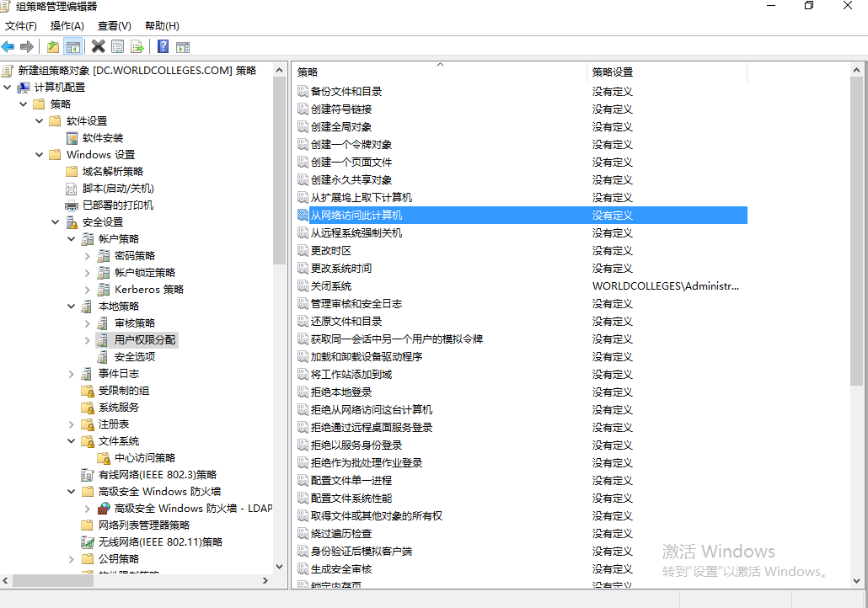The width and height of the screenshot is (868, 608).
Task: Collapse the 安全设置 node
Action: pyautogui.click(x=56, y=222)
